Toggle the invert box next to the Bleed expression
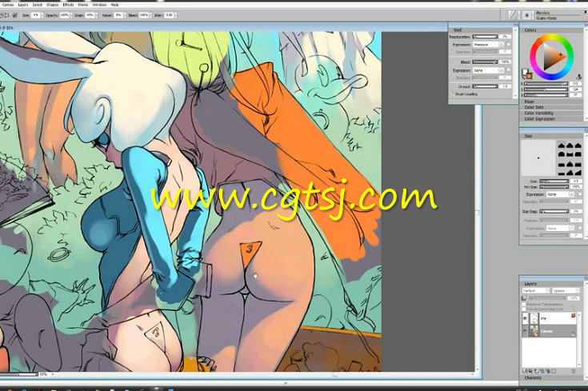 tap(508, 70)
